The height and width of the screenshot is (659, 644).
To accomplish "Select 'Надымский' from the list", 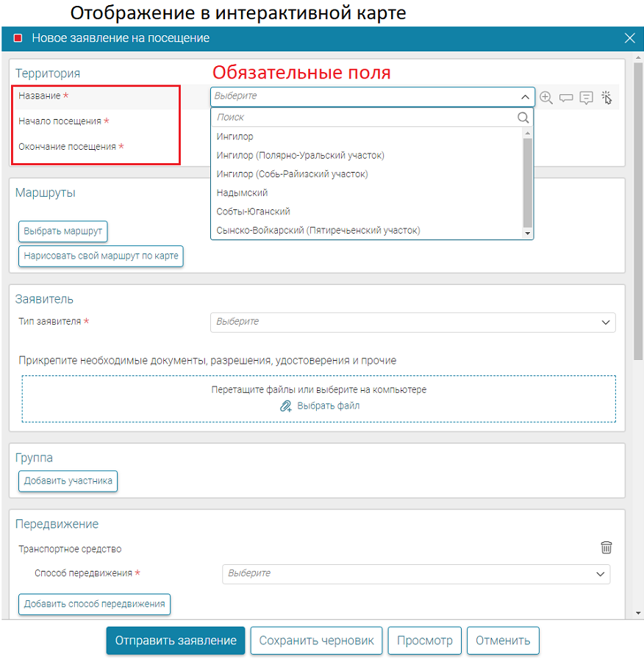I will point(242,192).
